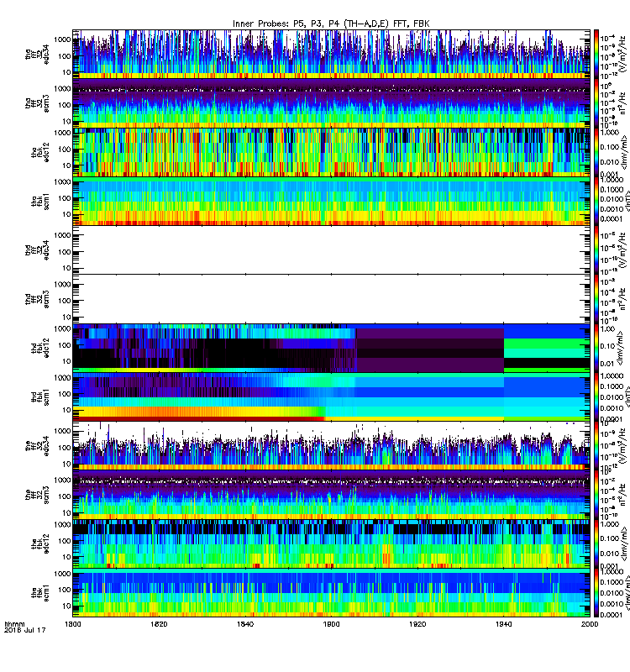Click the 1800 start time label

(x=72, y=624)
